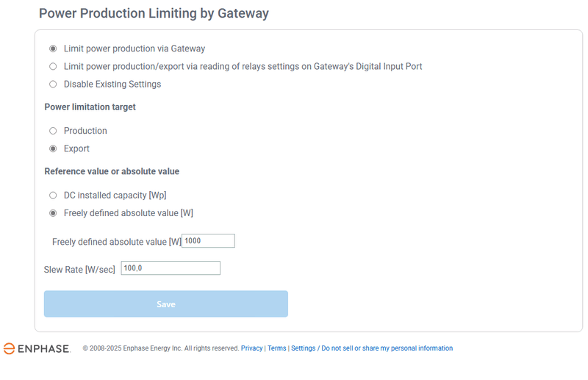This screenshot has height=380, width=588.
Task: Choose Disable Existing Settings option
Action: (53, 84)
